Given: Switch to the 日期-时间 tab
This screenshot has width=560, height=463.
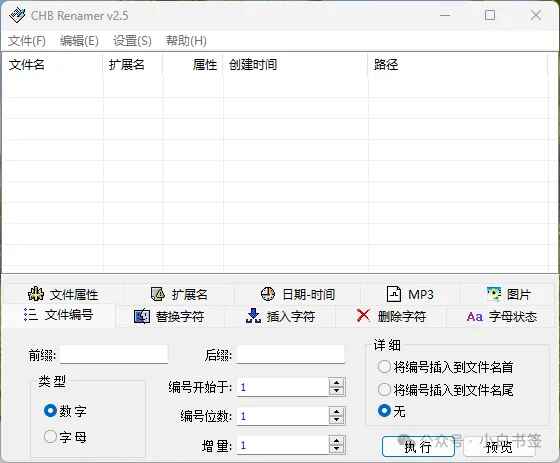Looking at the screenshot, I should click(298, 294).
